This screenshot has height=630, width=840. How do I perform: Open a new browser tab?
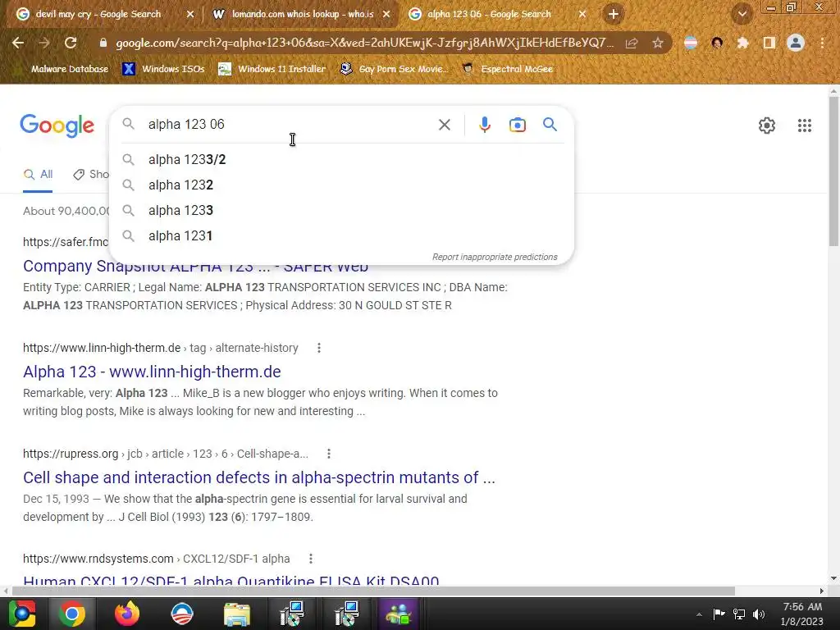click(614, 14)
